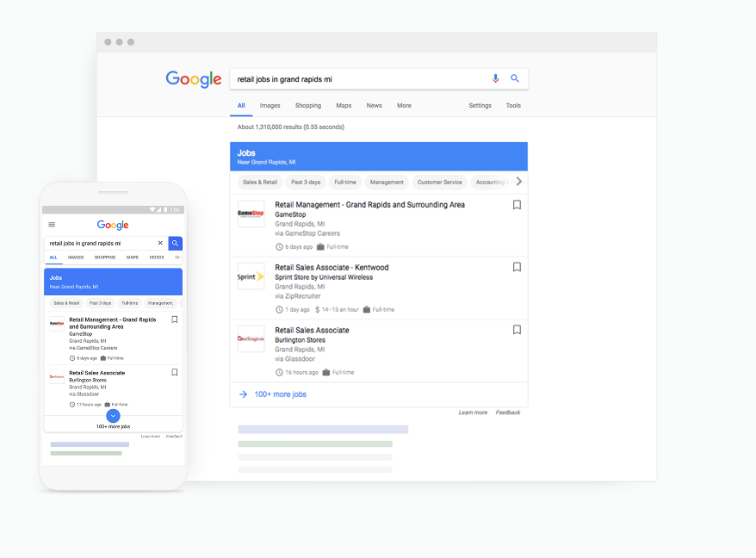Screen dimensions: 756x558
Task: Expand more filter chips with right chevron
Action: click(519, 182)
